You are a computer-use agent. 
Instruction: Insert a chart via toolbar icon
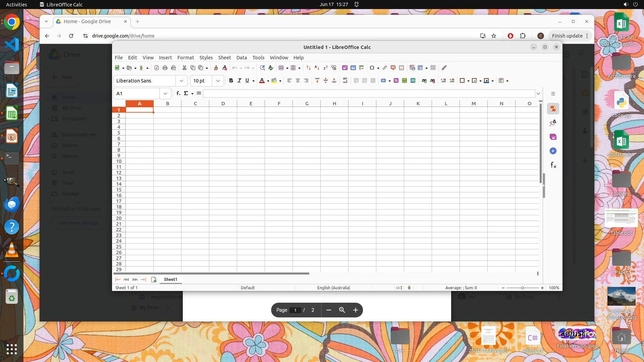pos(353,68)
